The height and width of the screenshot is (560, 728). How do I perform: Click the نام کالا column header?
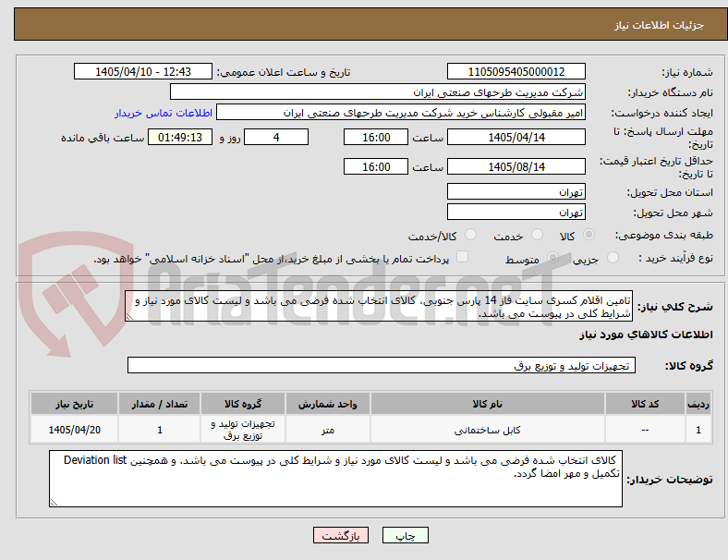tap(488, 404)
